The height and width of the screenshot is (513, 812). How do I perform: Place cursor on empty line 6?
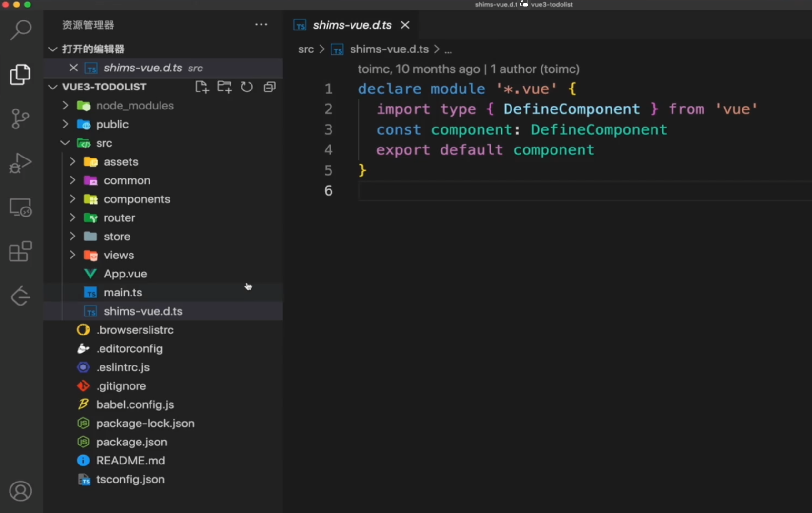585,191
